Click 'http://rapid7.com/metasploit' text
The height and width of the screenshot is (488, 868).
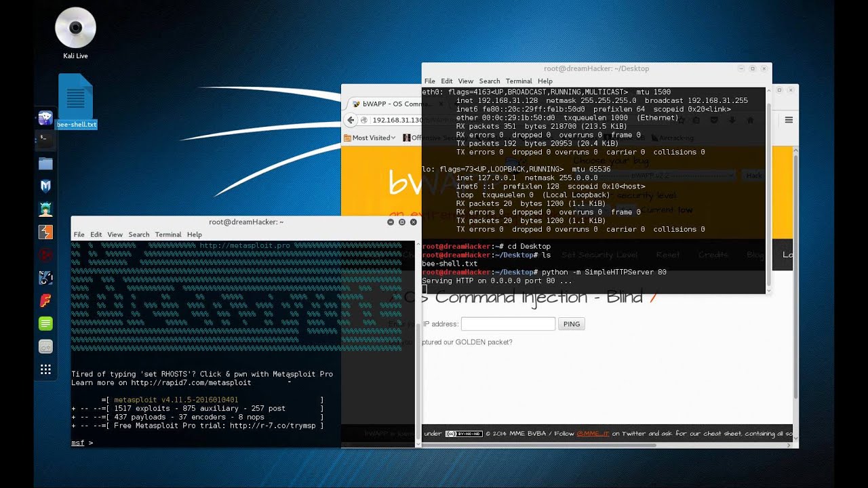[190, 383]
